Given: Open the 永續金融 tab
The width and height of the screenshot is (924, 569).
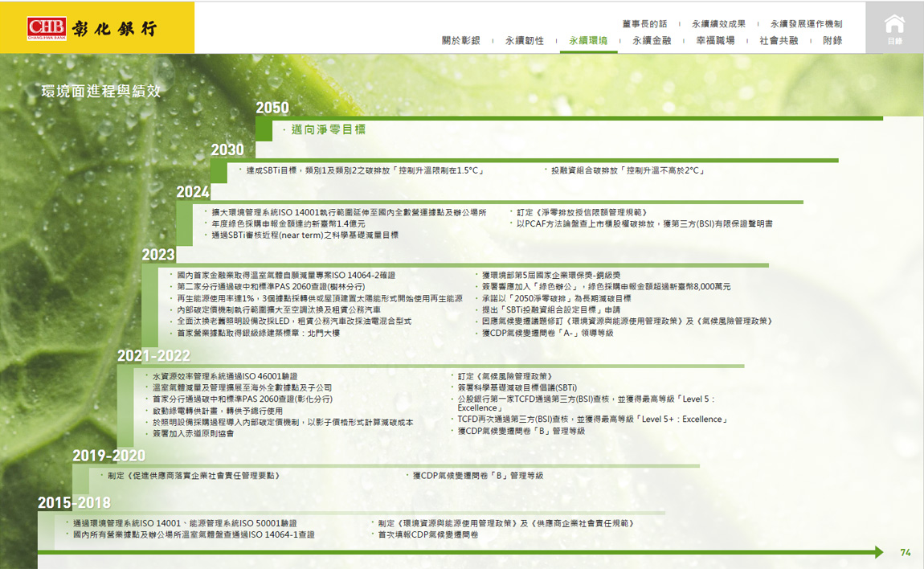Looking at the screenshot, I should pyautogui.click(x=652, y=40).
